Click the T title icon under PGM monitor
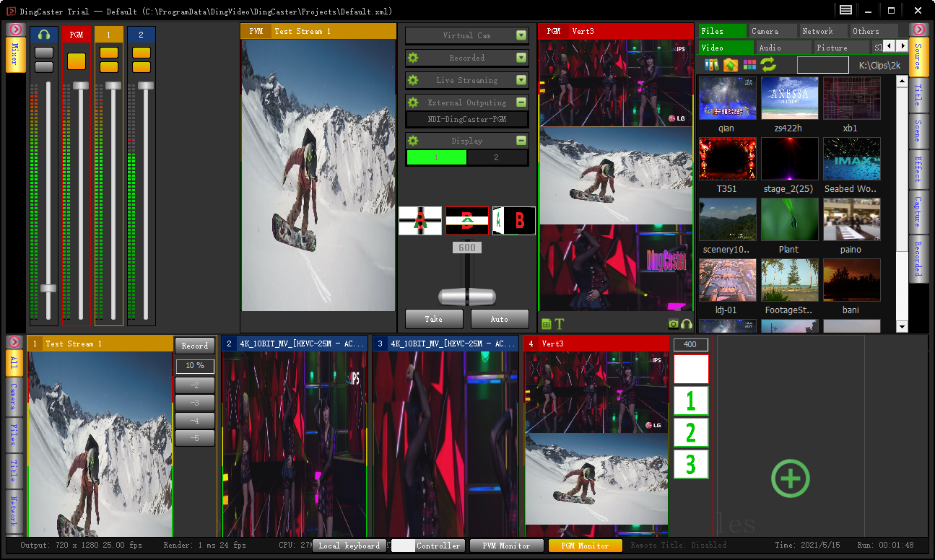 pos(560,324)
